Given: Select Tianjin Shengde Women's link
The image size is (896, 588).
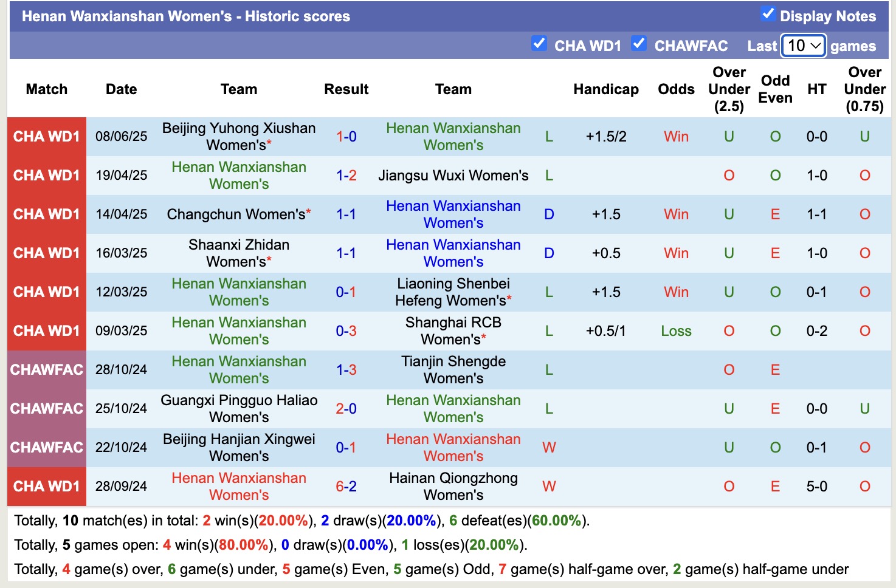Looking at the screenshot, I should 453,369.
